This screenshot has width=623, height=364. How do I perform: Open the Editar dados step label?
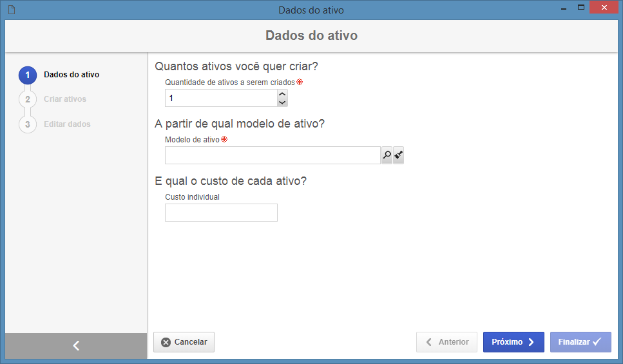tap(67, 124)
